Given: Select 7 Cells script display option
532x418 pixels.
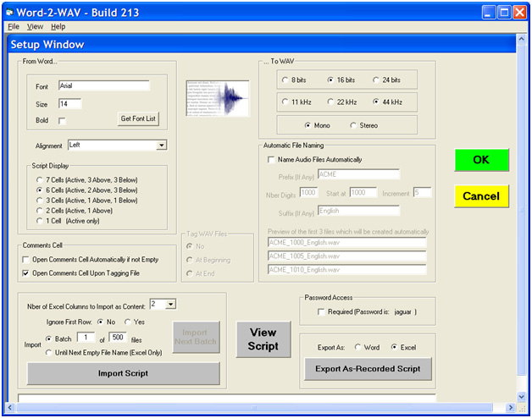Looking at the screenshot, I should pos(40,180).
